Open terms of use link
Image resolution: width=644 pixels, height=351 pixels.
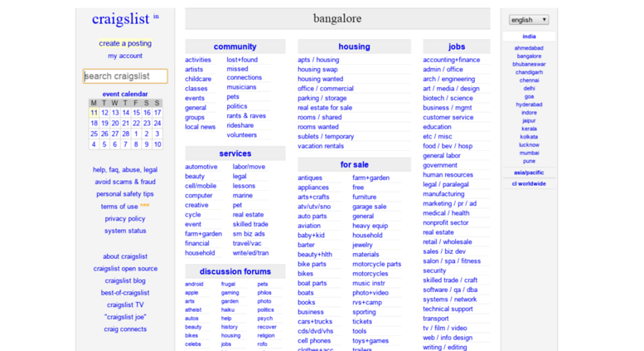119,207
